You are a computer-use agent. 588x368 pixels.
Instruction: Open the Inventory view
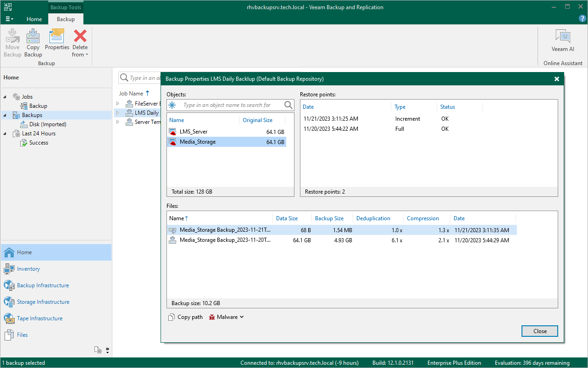(56, 269)
